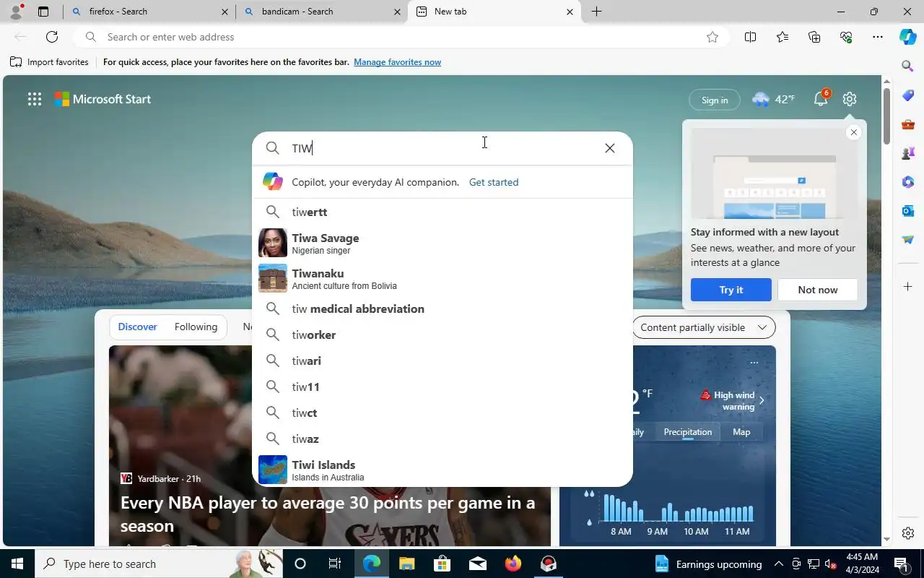Open Task View on the taskbar
This screenshot has height=578, width=924.
(335, 564)
